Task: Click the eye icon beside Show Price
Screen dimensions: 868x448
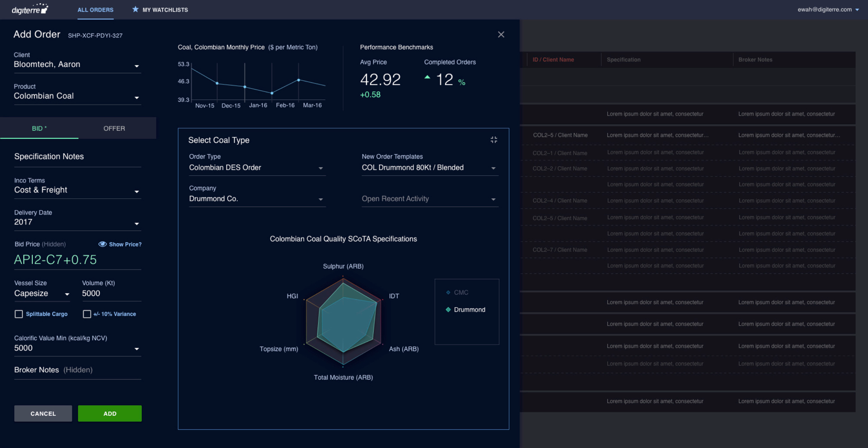Action: 102,244
